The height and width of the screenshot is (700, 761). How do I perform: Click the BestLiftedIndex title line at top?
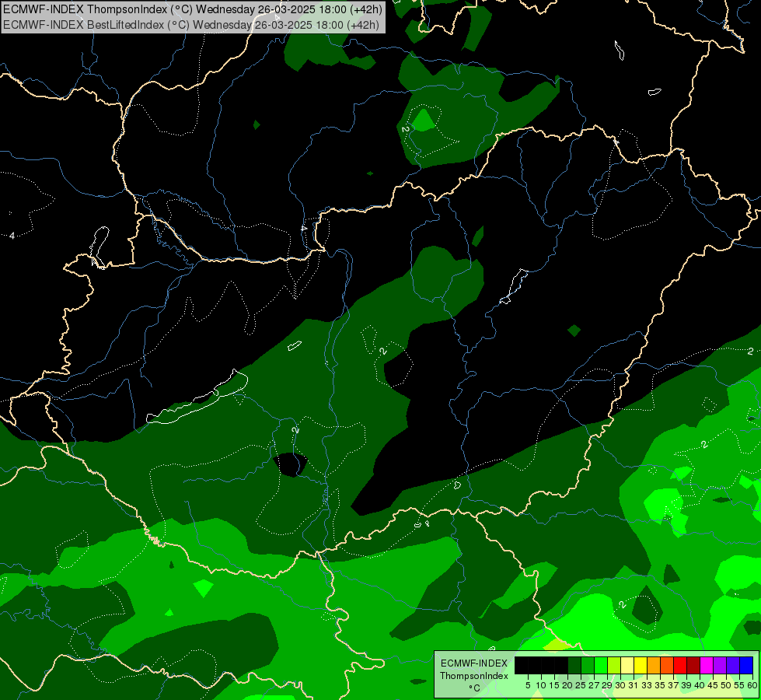pyautogui.click(x=190, y=24)
